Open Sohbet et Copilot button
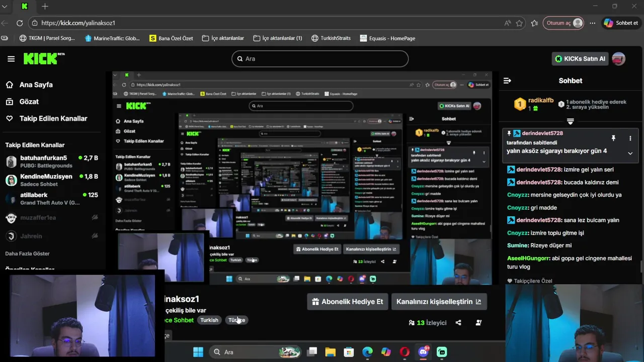Image resolution: width=644 pixels, height=362 pixels. coord(621,23)
